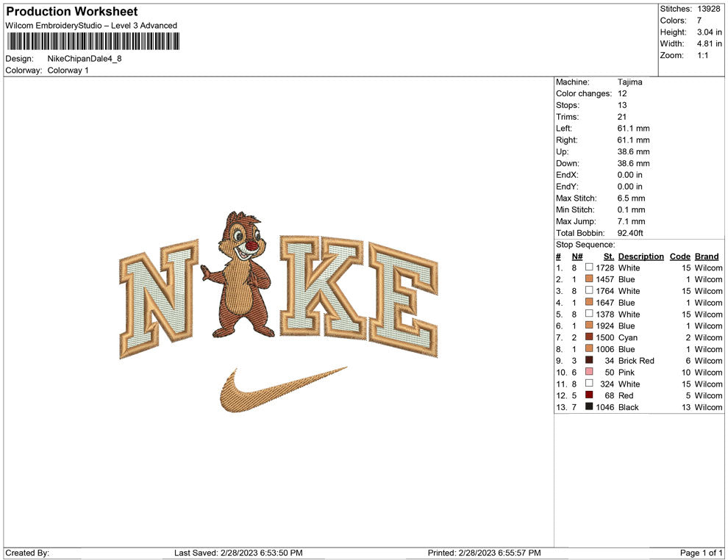728x560 pixels.
Task: Click the chipmunk character in the design
Action: [x=238, y=273]
